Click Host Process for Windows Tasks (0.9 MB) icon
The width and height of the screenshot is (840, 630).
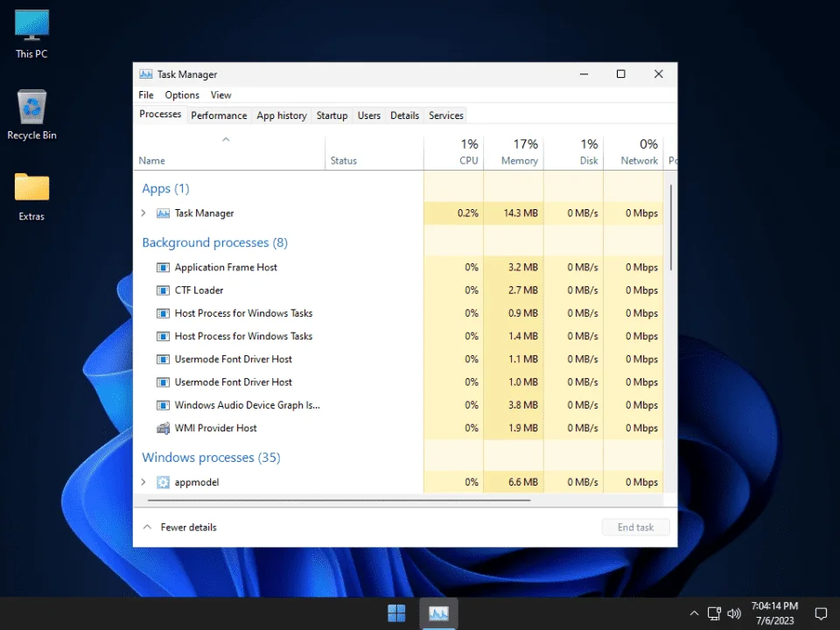pos(163,313)
